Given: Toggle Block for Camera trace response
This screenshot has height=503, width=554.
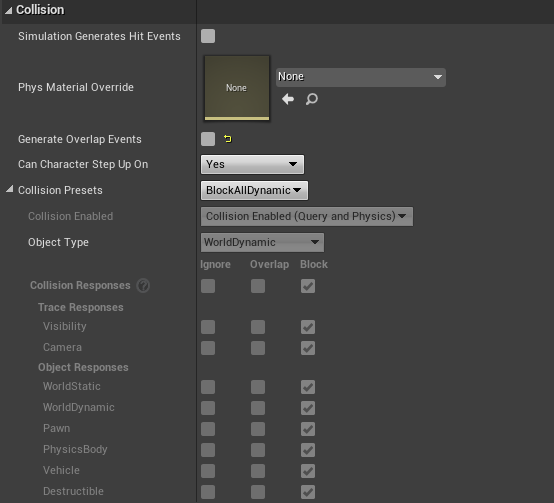Looking at the screenshot, I should [x=308, y=348].
